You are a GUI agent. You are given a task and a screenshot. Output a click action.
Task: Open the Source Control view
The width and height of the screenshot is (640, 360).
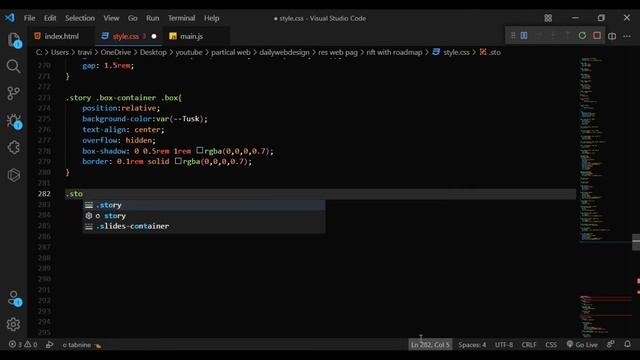(13, 93)
